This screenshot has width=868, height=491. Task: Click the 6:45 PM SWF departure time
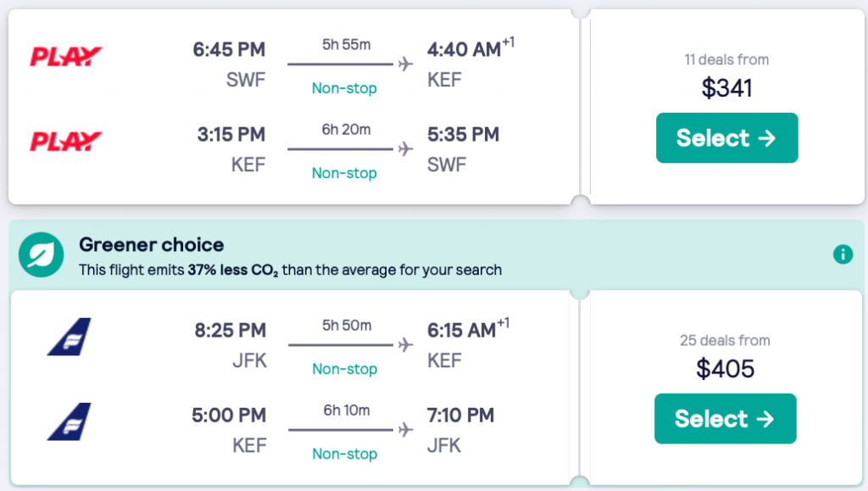(229, 49)
